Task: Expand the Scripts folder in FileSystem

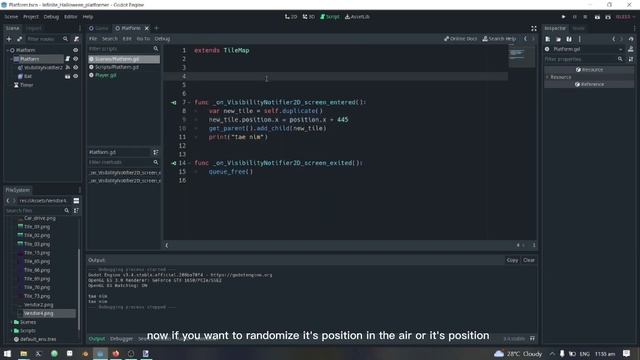Action: (11, 331)
